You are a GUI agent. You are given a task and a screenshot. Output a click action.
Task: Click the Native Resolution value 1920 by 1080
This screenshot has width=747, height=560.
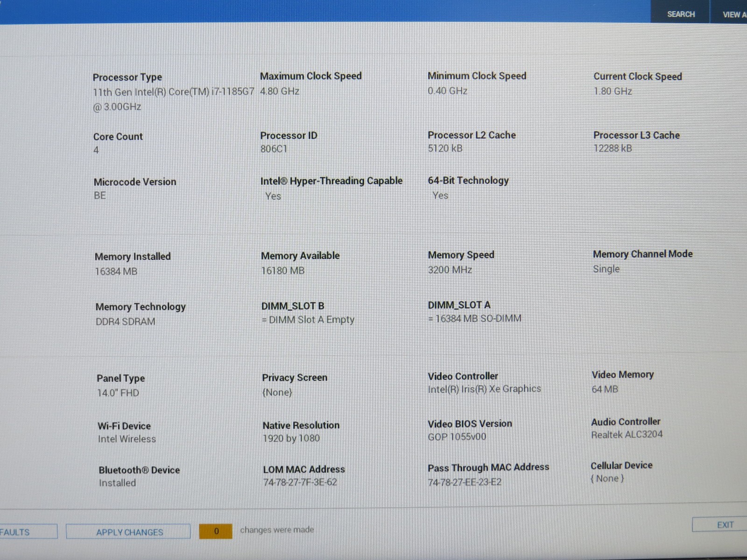pos(291,438)
